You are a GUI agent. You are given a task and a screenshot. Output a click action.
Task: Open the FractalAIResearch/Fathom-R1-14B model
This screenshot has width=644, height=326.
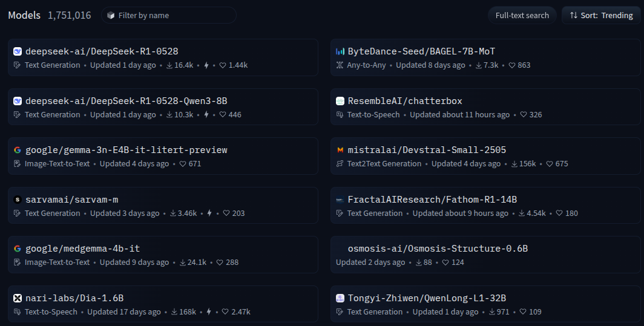point(432,200)
